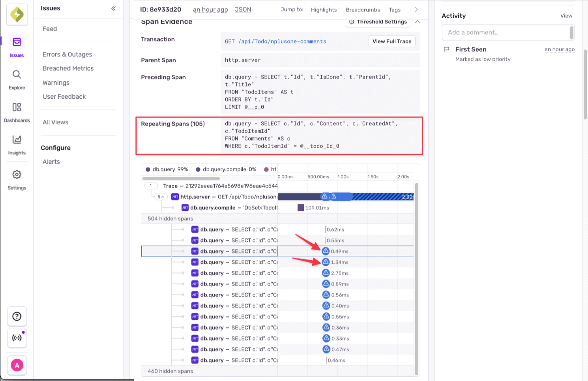Click the warning icon beside 0.49ms
This screenshot has height=381, width=588.
pyautogui.click(x=326, y=251)
